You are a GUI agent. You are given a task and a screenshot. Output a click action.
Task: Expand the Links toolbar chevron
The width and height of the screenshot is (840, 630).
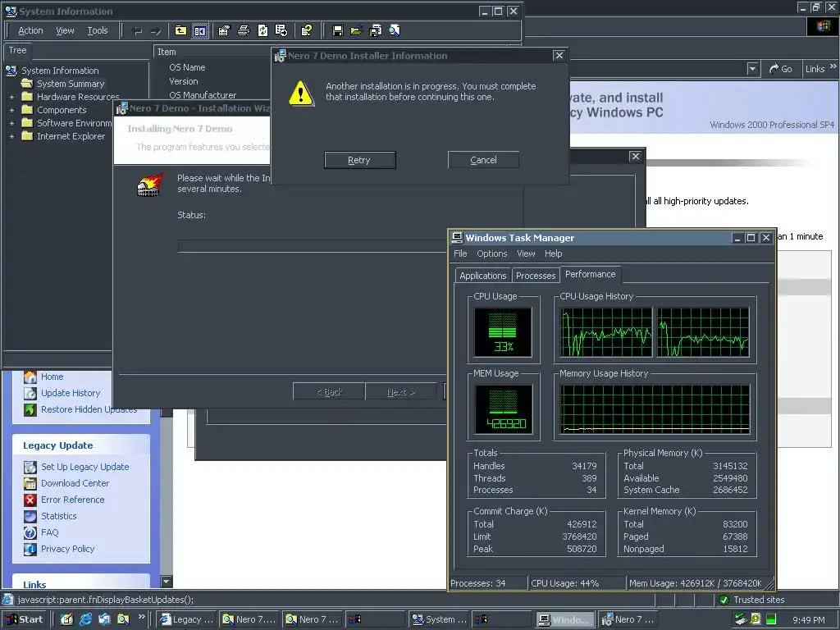click(x=833, y=66)
